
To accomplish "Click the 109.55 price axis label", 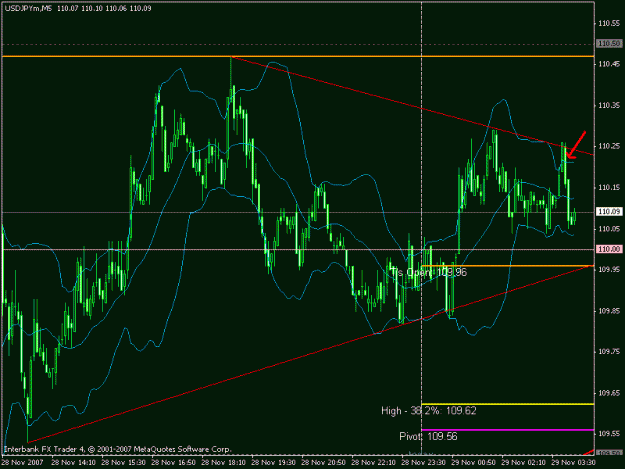I will coord(609,434).
